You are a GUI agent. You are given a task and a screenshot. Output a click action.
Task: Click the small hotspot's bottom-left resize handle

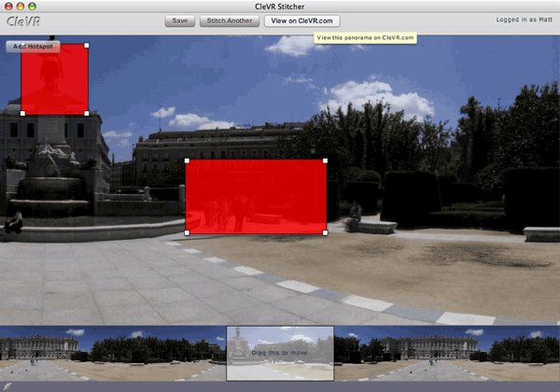[x=22, y=114]
